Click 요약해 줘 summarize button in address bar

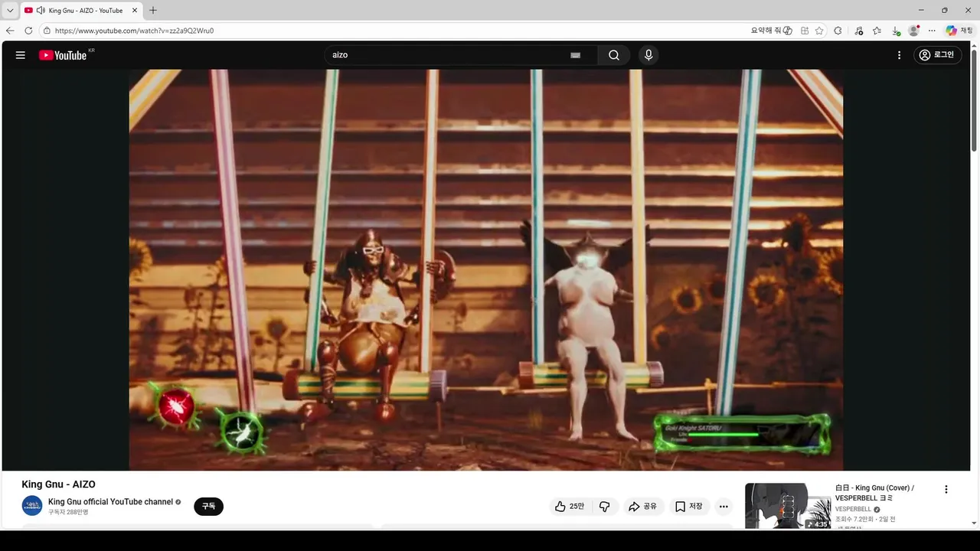[x=772, y=31]
